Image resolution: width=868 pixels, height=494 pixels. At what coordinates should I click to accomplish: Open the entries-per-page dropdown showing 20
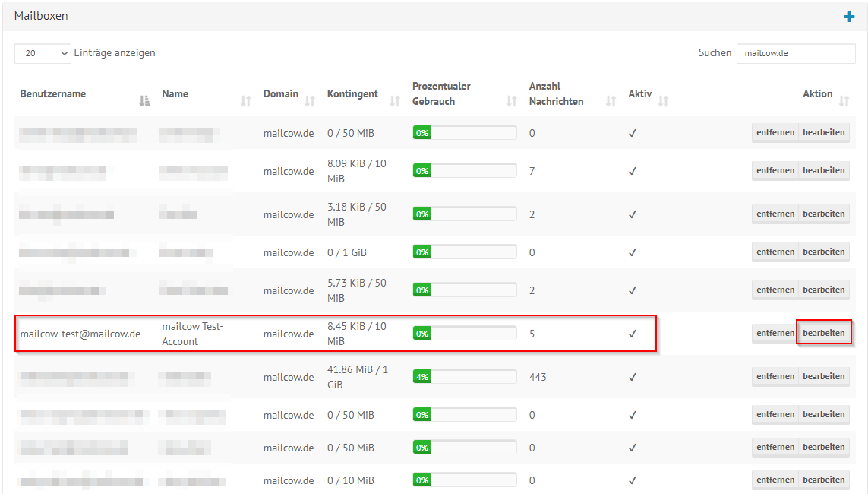pyautogui.click(x=42, y=53)
